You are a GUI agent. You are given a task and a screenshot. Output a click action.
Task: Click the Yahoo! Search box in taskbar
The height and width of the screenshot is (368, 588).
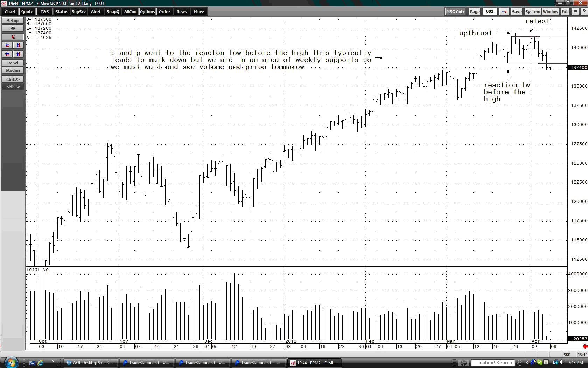493,363
